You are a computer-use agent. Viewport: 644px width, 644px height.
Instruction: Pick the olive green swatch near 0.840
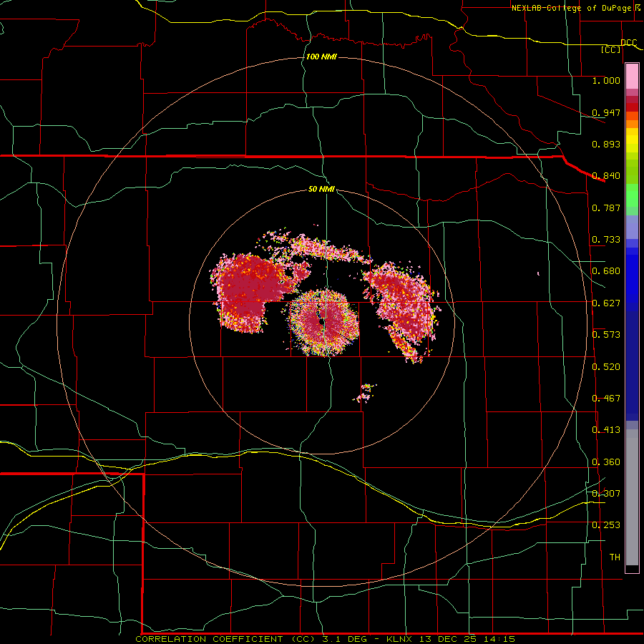[632, 172]
